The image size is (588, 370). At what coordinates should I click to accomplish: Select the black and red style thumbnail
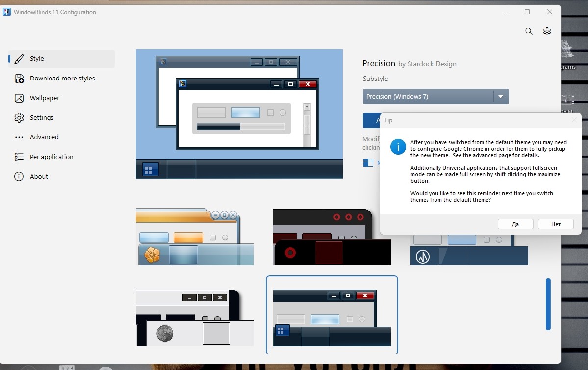click(x=332, y=237)
